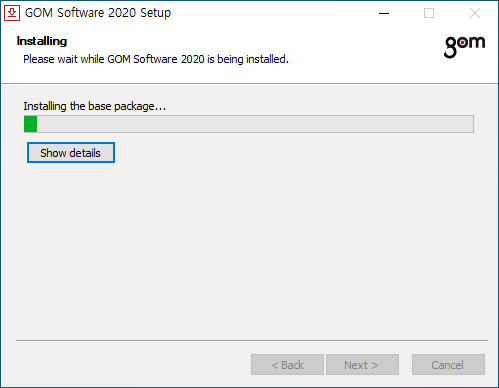Click the 'GOM Software 2020 Setup' window title
Screen dimensions: 499x388
98,13
